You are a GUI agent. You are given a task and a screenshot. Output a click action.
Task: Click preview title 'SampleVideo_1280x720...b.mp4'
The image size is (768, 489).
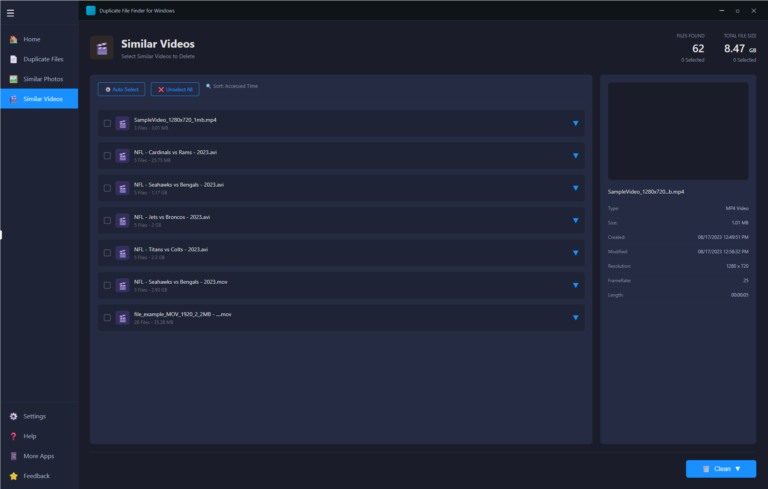click(x=646, y=192)
